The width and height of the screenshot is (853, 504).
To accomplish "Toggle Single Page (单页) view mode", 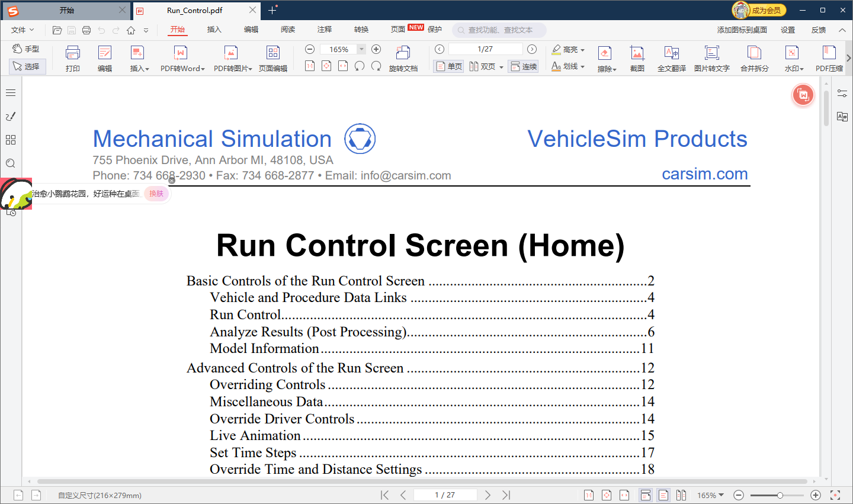I will coord(448,66).
